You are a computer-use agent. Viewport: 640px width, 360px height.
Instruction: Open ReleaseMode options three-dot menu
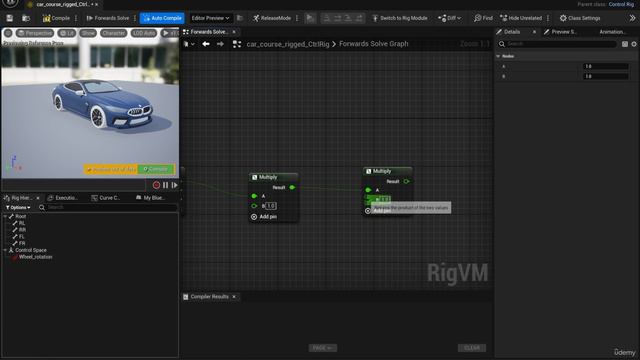point(297,18)
